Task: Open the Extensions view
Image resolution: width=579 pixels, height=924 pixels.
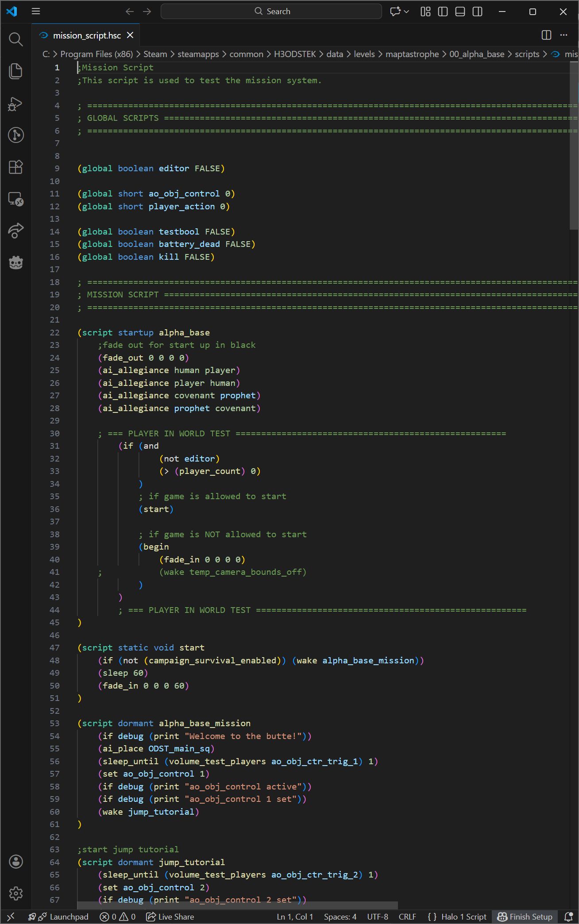Action: [15, 167]
